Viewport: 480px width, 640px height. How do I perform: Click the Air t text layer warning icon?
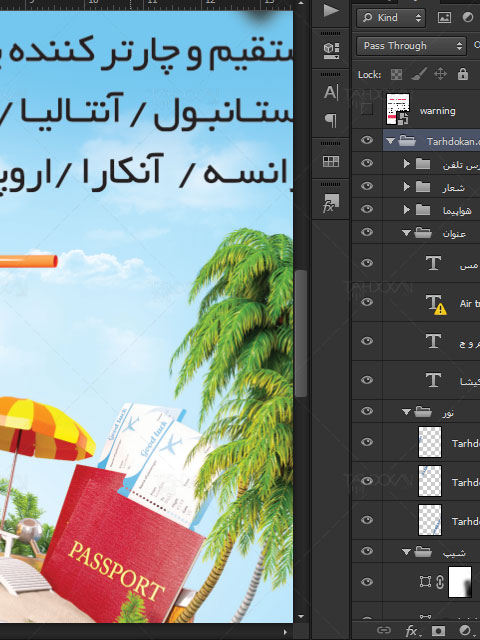point(440,310)
